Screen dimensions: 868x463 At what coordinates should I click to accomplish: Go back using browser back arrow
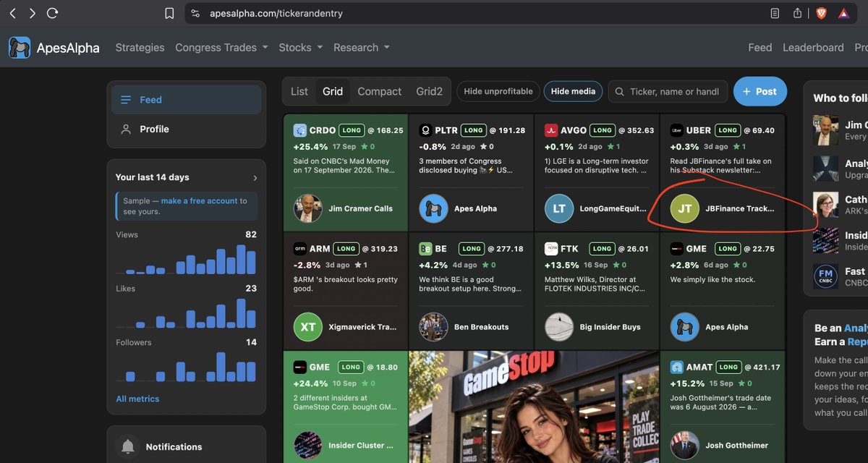coord(14,13)
